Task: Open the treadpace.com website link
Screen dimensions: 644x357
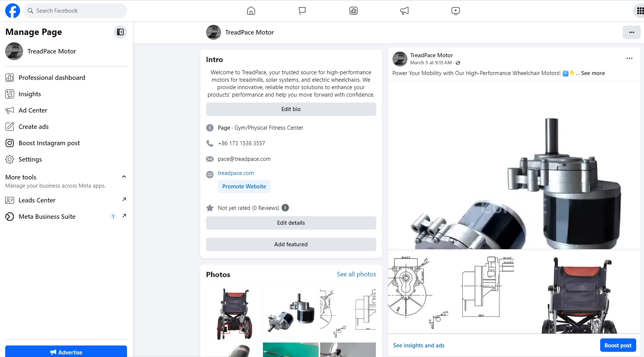Action: click(236, 173)
